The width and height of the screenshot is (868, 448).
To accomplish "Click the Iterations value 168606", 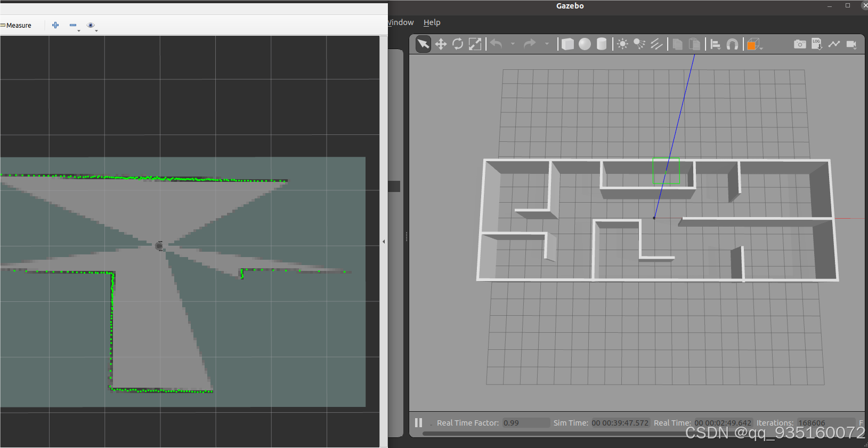I will click(x=826, y=423).
